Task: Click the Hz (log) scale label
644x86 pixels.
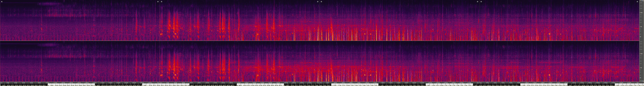Action: click(x=641, y=81)
